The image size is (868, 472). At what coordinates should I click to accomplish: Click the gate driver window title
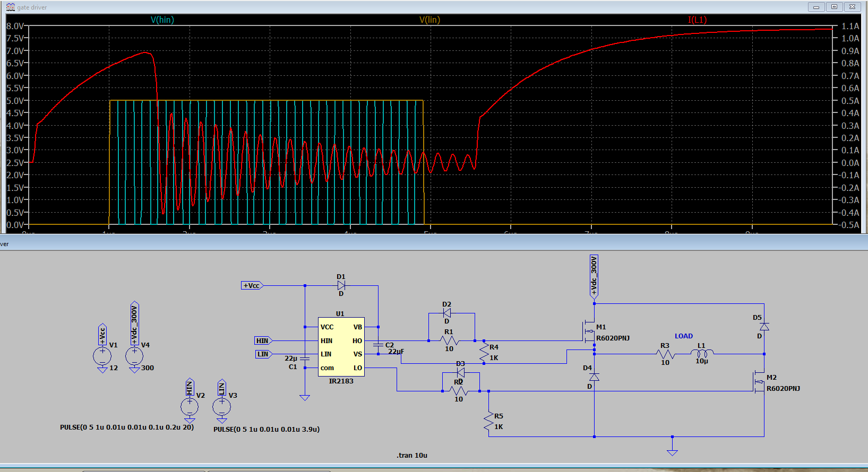pos(32,7)
